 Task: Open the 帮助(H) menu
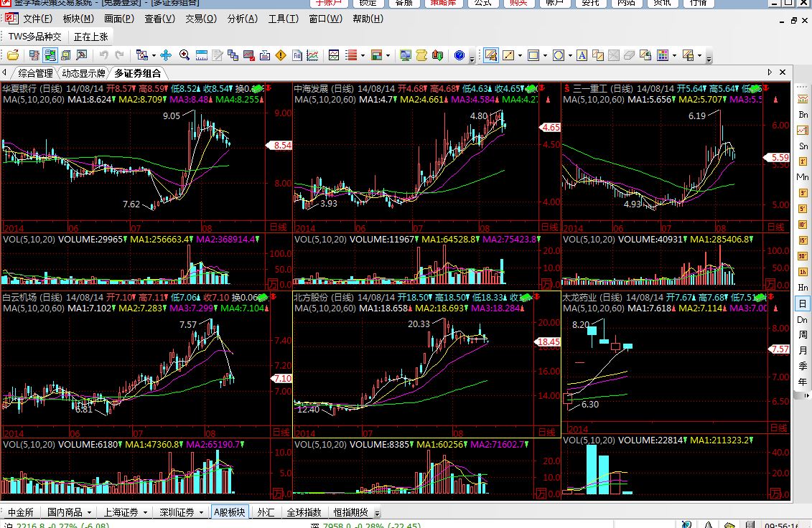pyautogui.click(x=368, y=19)
